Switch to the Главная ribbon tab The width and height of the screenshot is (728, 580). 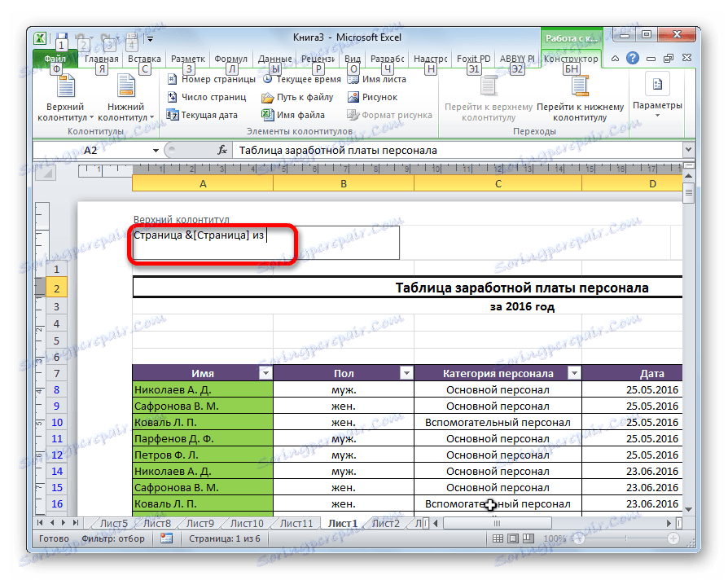(x=101, y=58)
